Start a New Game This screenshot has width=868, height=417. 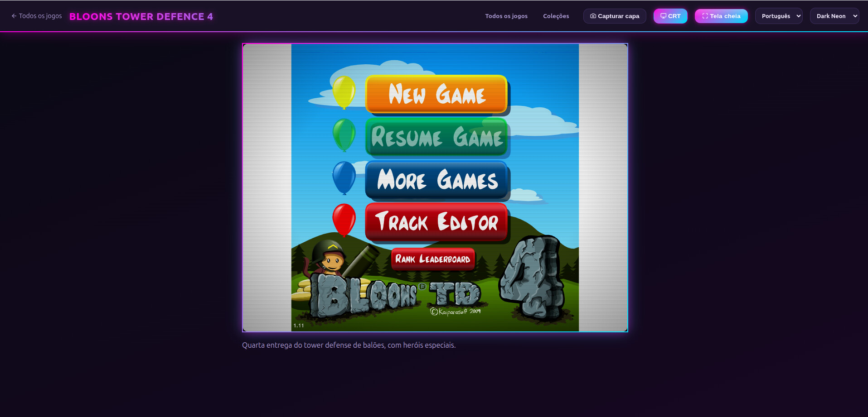tap(436, 94)
